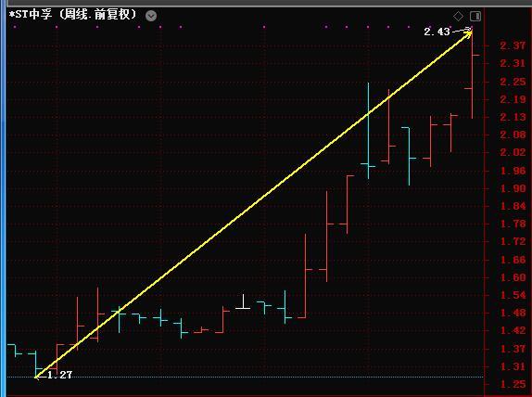Click the 1.60 price axis label
Viewport: 532px width, 397px height.
pyautogui.click(x=513, y=277)
